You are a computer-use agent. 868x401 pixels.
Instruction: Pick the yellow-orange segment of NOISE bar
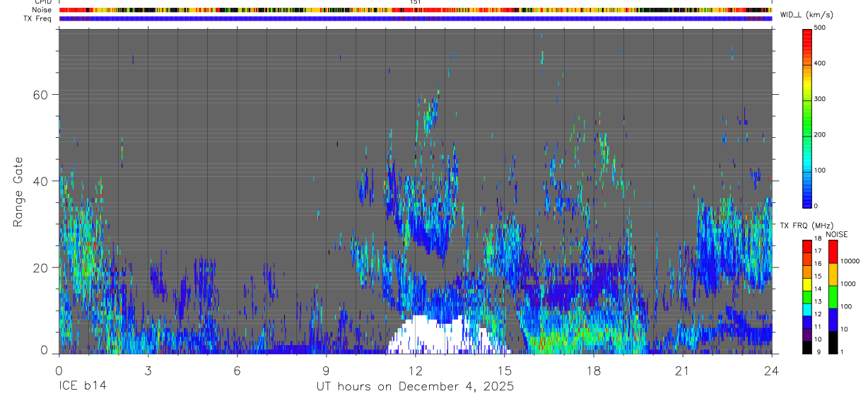coord(833,274)
